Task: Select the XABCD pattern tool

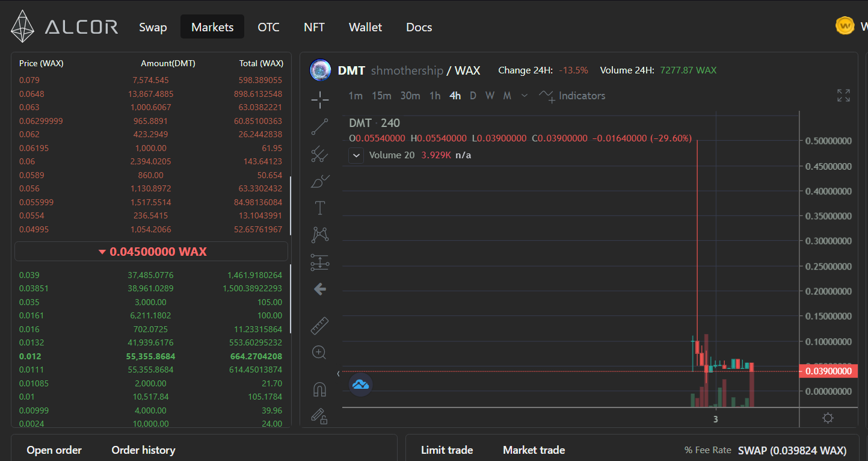Action: point(320,235)
